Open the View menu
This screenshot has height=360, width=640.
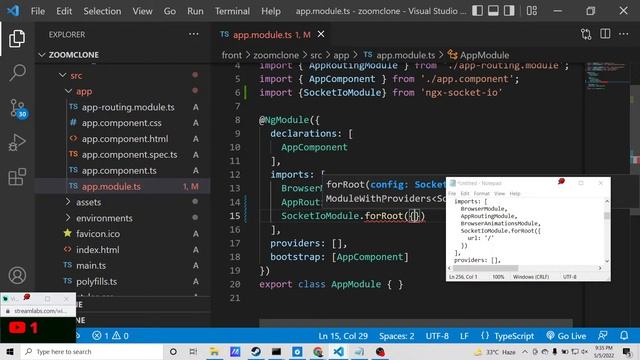pos(142,11)
